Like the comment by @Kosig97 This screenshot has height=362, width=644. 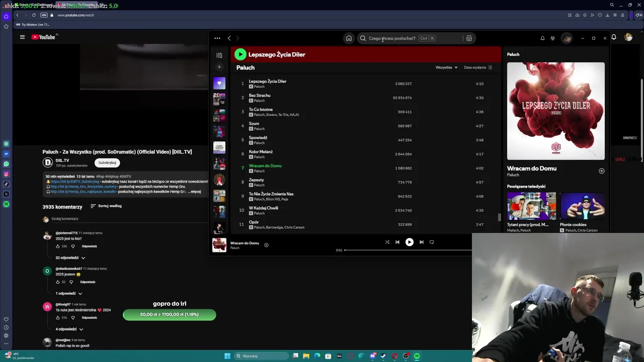58,318
